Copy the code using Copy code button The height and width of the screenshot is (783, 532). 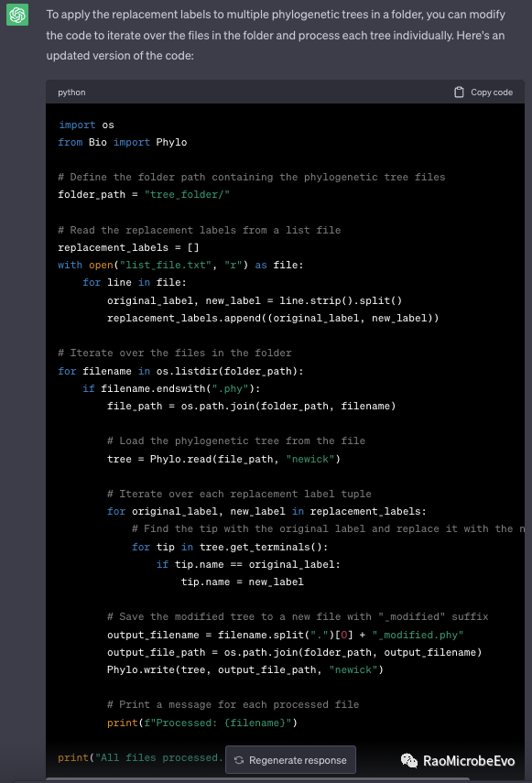click(483, 92)
